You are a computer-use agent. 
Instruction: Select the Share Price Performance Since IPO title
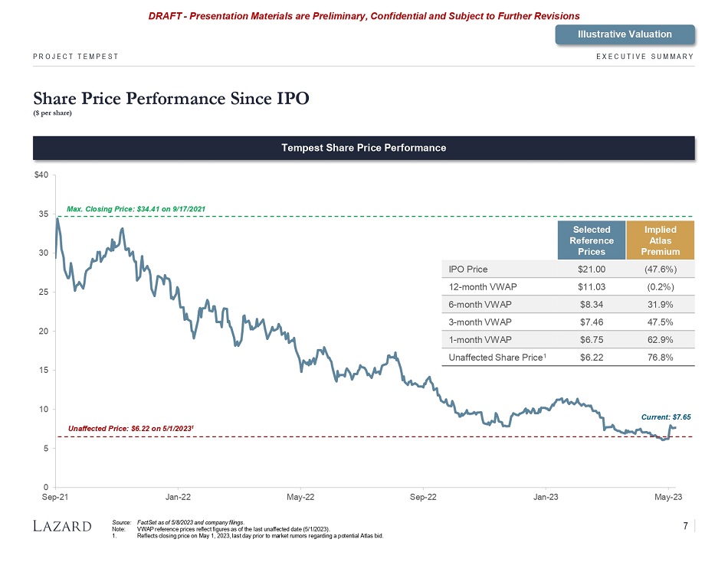point(171,99)
